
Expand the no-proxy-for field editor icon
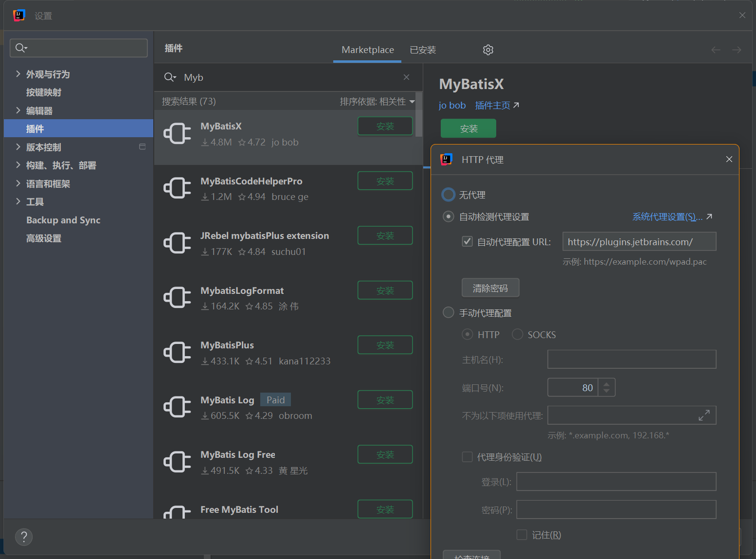click(704, 415)
